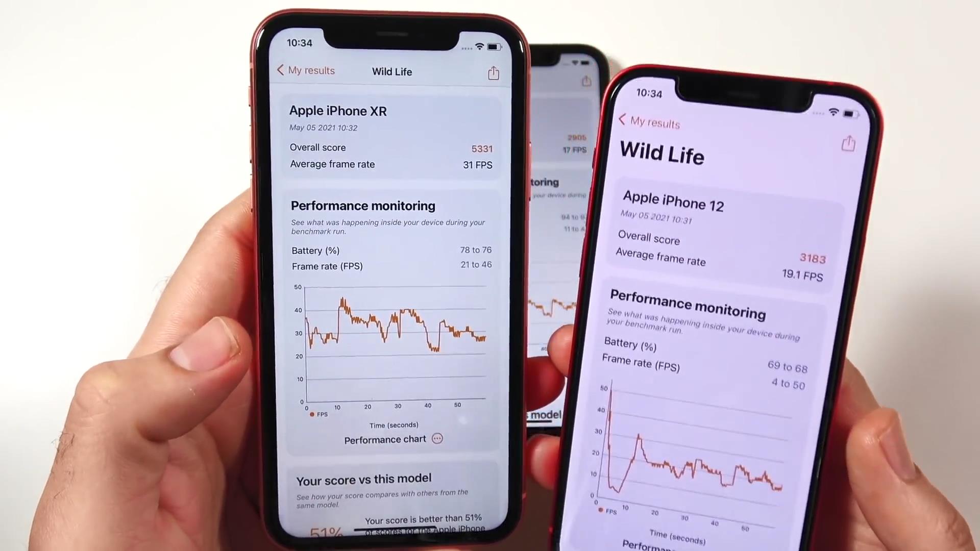Image resolution: width=980 pixels, height=551 pixels.
Task: Tap the back arrow on iPhone XR
Action: tap(280, 70)
